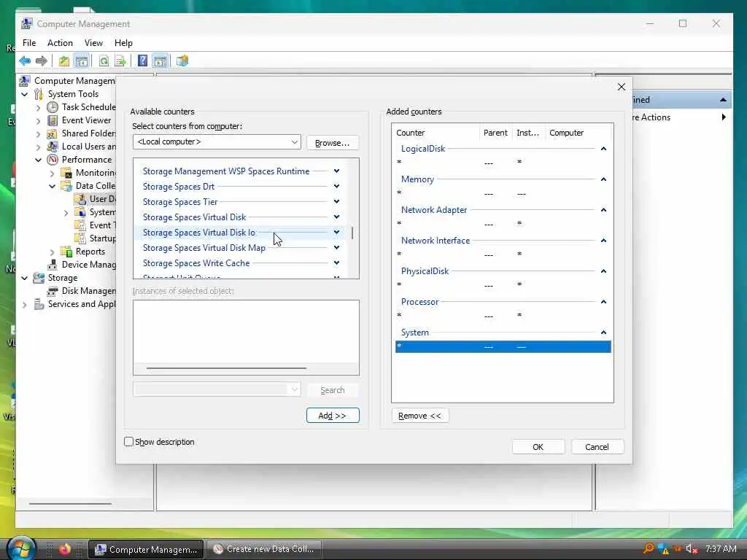Image resolution: width=747 pixels, height=560 pixels.
Task: Collapse the LogicalDisk added counter group
Action: click(603, 149)
